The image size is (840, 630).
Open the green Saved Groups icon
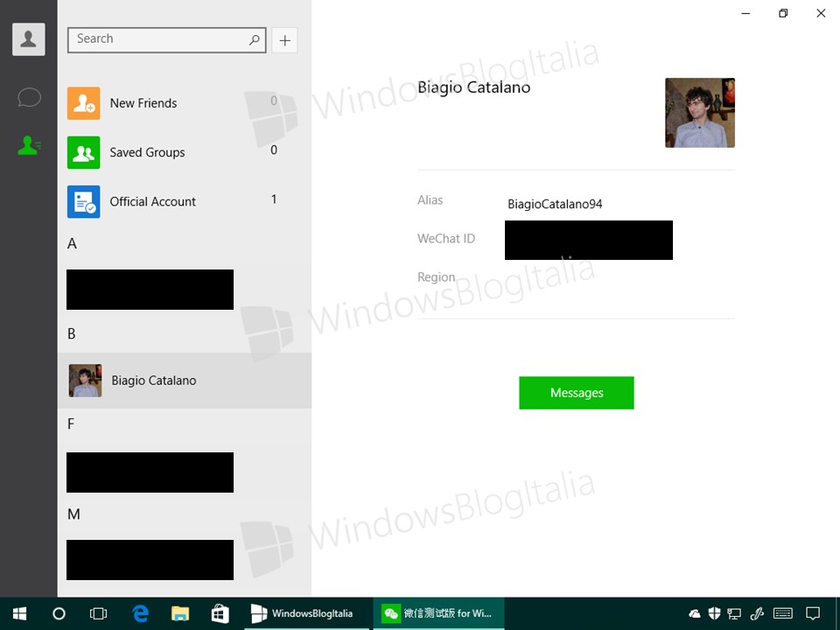tap(84, 152)
